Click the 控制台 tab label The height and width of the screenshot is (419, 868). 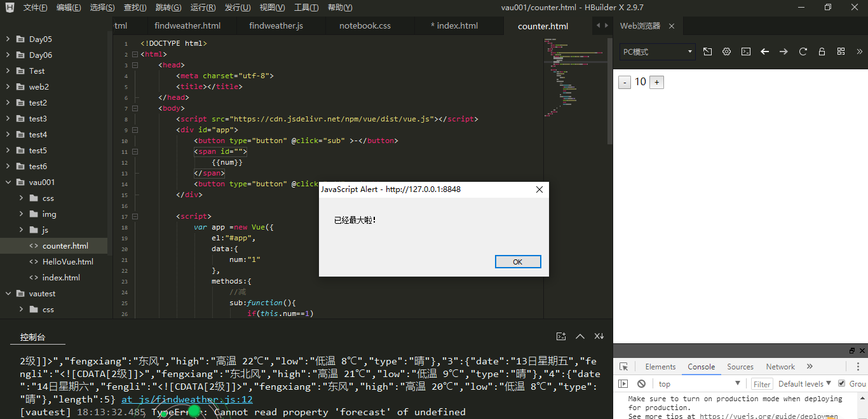[33, 337]
